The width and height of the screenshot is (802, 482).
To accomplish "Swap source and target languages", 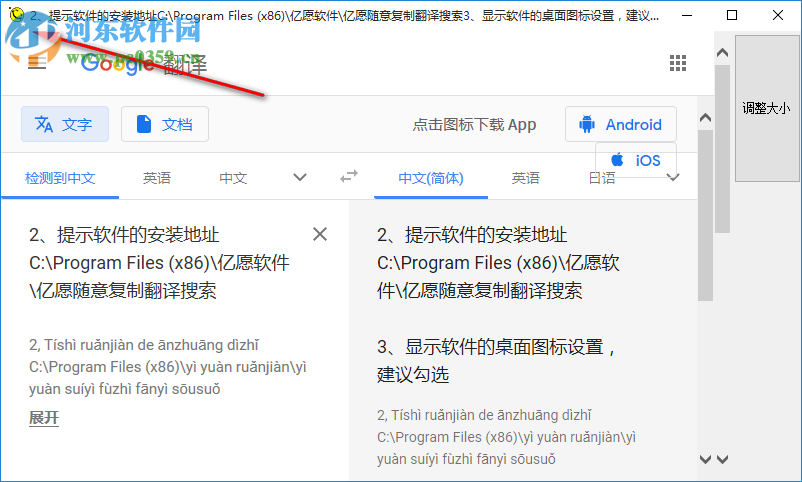I will 349,177.
